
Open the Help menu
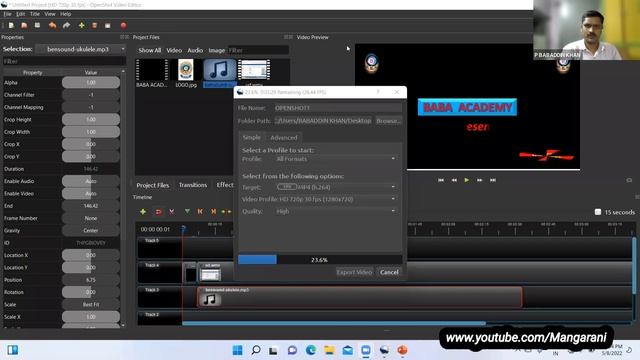65,14
